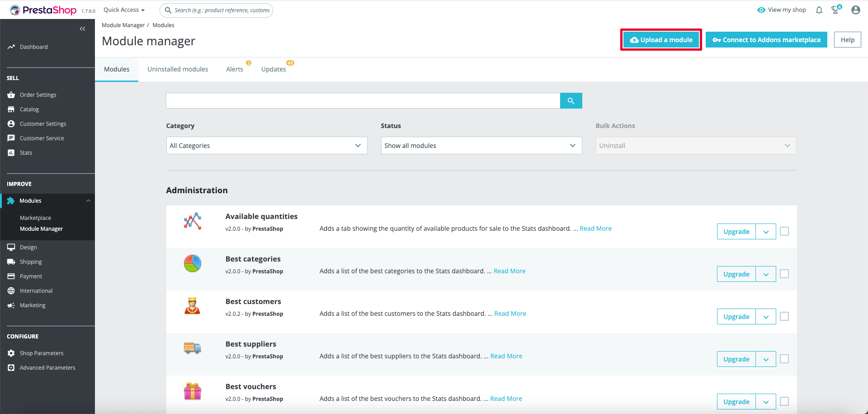Screen dimensions: 868x414
Task: Read More about Best categories
Action: [x=509, y=271]
